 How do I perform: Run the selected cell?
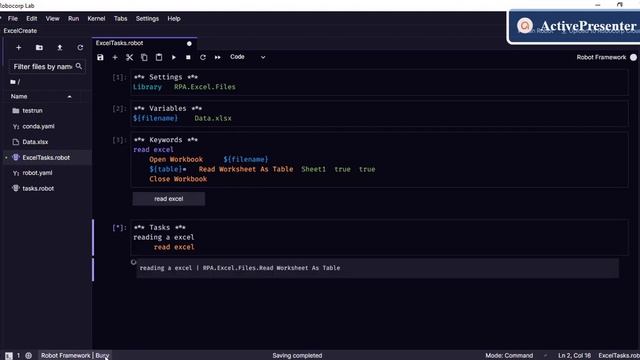173,58
